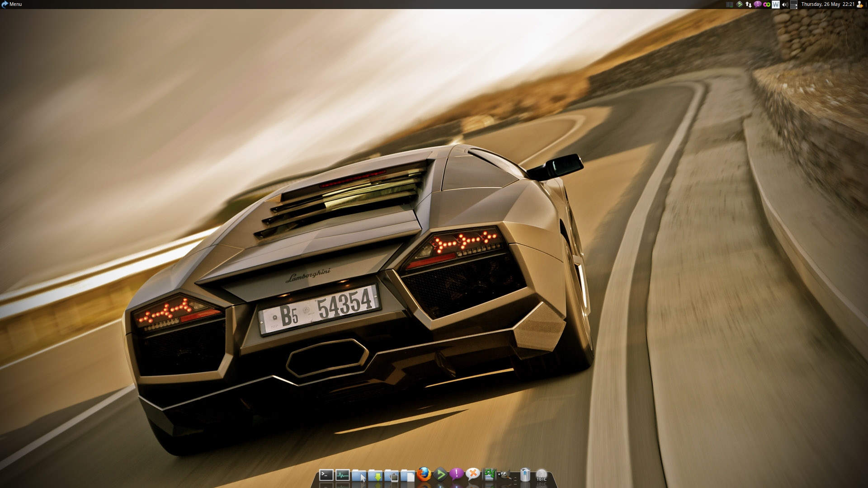The width and height of the screenshot is (868, 488).
Task: Click purple chat bubble tray icon
Action: click(758, 5)
